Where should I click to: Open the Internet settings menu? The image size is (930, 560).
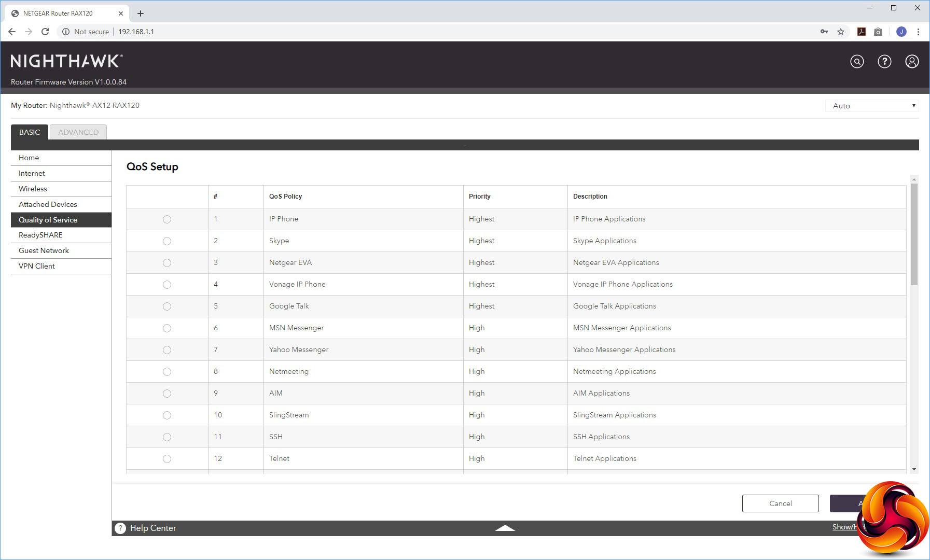[61, 174]
